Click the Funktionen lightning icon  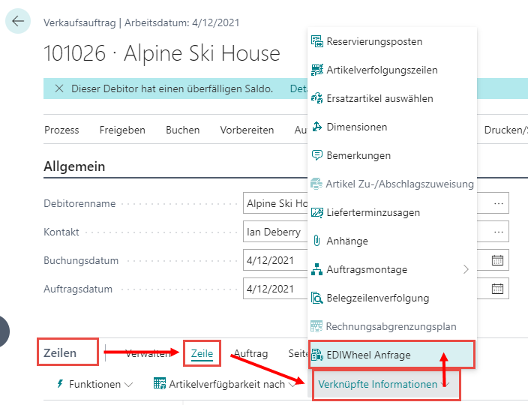(x=60, y=383)
